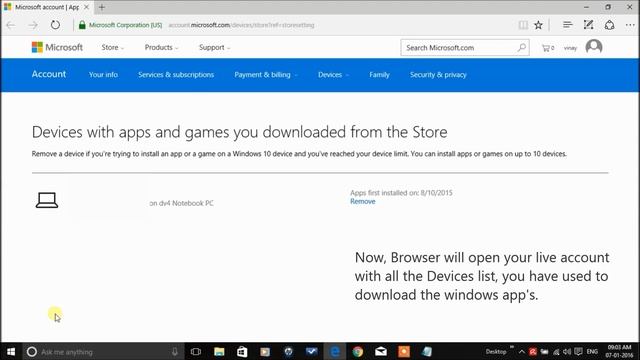Refresh the current page
640x360 pixels.
pos(55,25)
